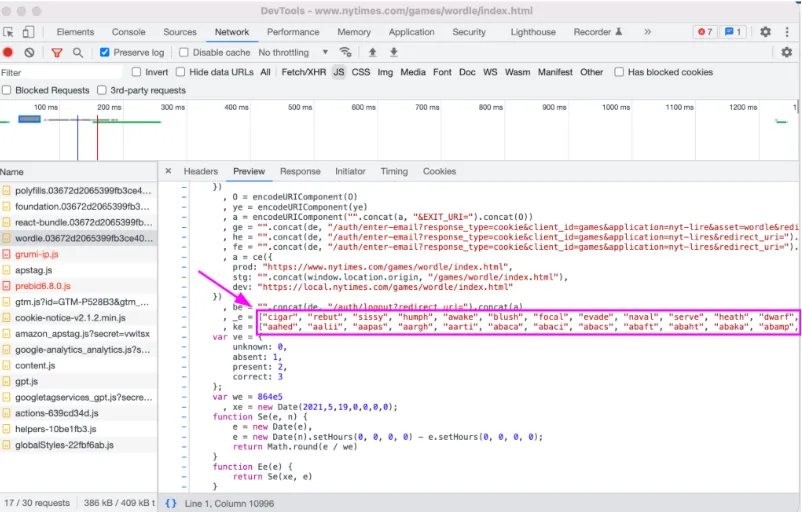This screenshot has height=512, width=802.
Task: Filter requests by Doc
Action: (x=467, y=72)
